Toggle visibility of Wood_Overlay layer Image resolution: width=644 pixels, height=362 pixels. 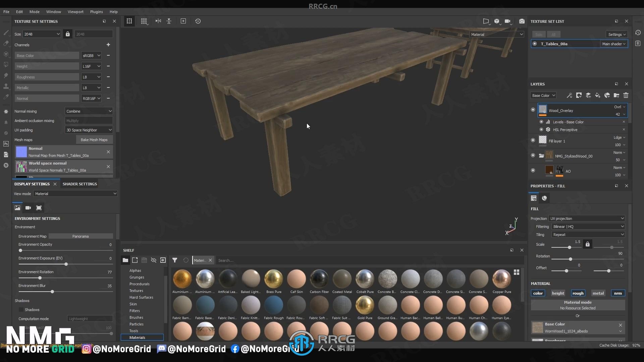click(x=533, y=109)
